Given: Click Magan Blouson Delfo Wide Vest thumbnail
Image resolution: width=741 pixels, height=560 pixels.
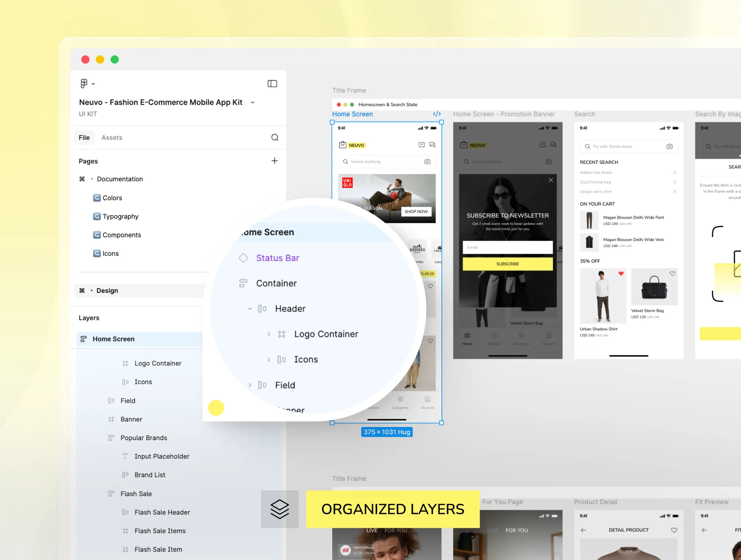Looking at the screenshot, I should click(x=589, y=243).
